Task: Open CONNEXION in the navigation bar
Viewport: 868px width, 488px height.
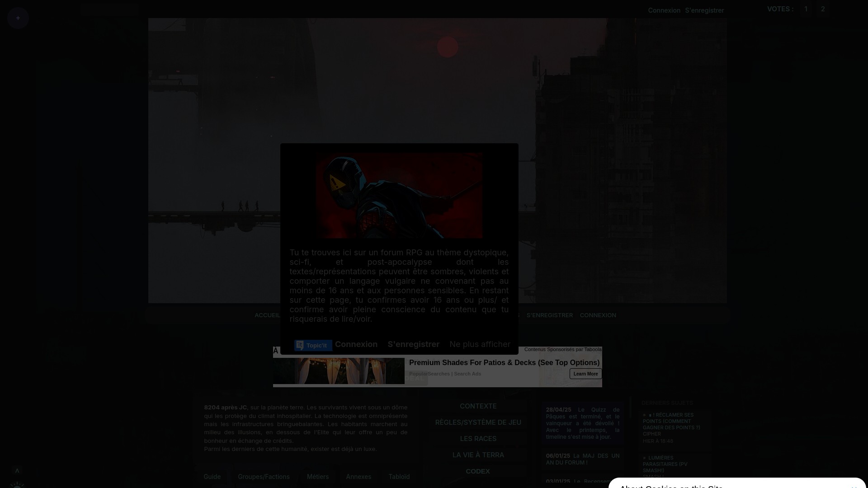Action: [598, 315]
